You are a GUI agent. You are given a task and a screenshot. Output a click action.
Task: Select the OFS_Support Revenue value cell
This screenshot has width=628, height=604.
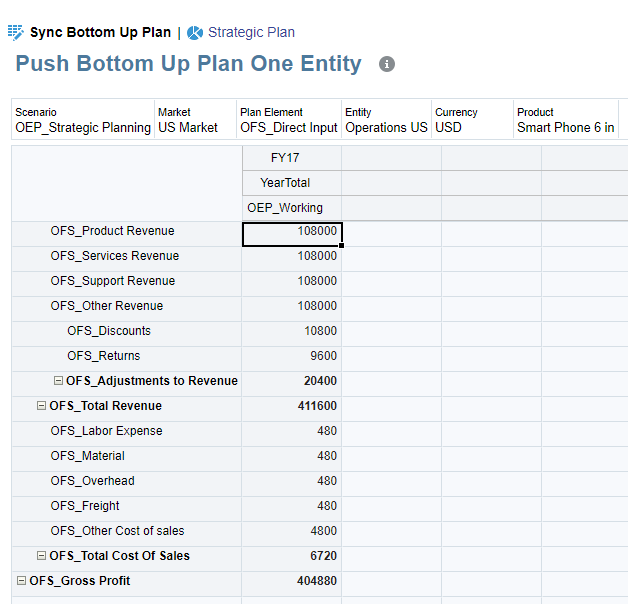coord(292,284)
